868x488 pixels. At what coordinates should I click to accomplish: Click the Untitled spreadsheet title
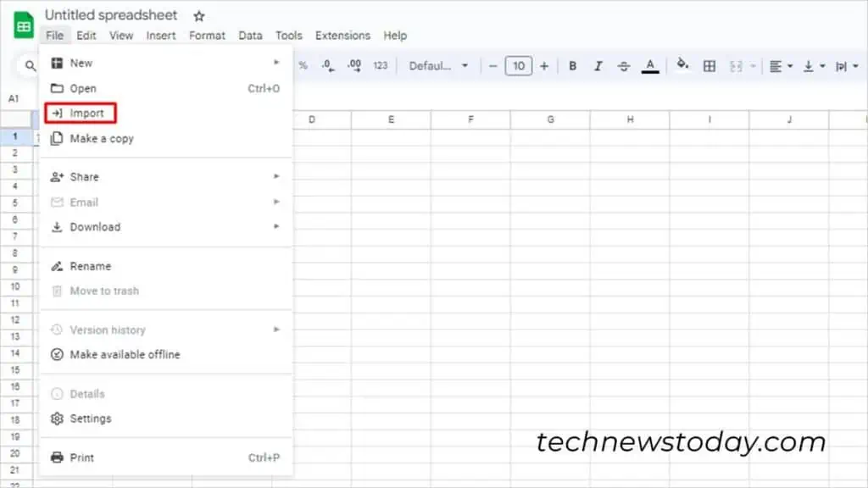click(x=111, y=15)
